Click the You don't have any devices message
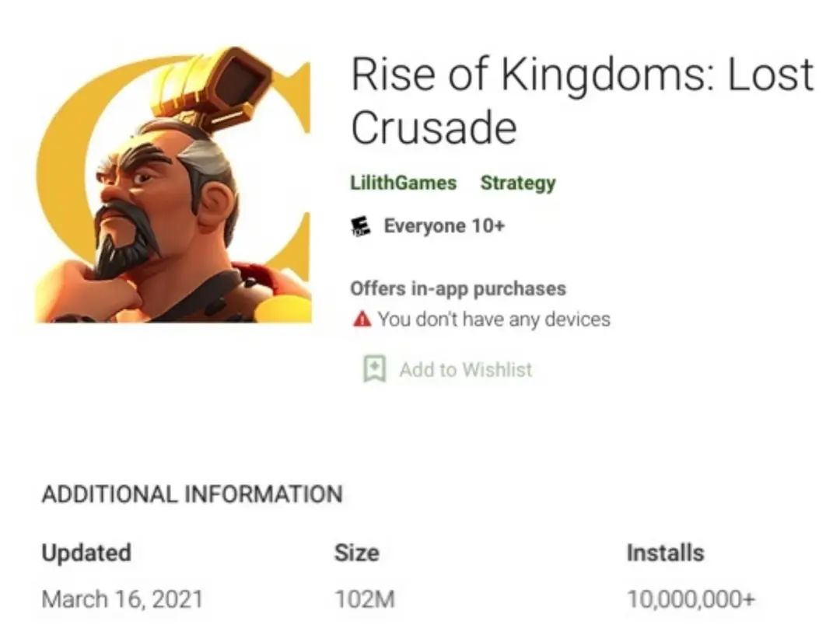 click(494, 319)
